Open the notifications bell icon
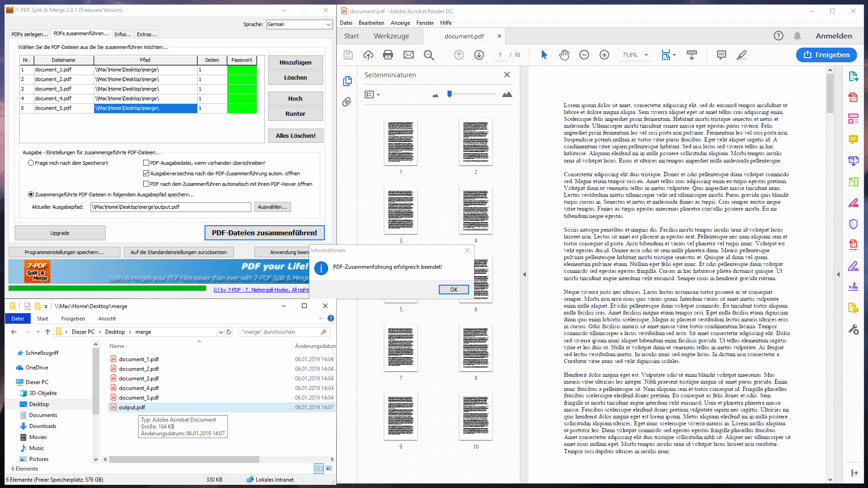The width and height of the screenshot is (868, 488). click(798, 36)
